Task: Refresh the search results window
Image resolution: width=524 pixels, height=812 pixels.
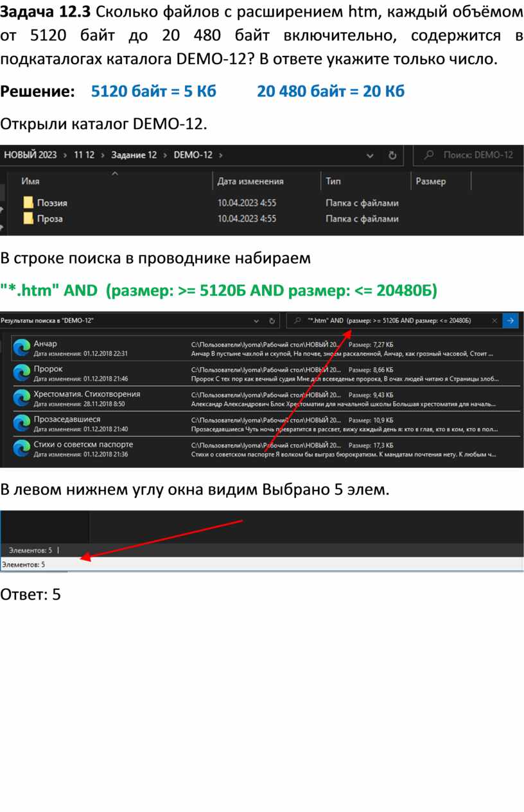Action: [273, 320]
